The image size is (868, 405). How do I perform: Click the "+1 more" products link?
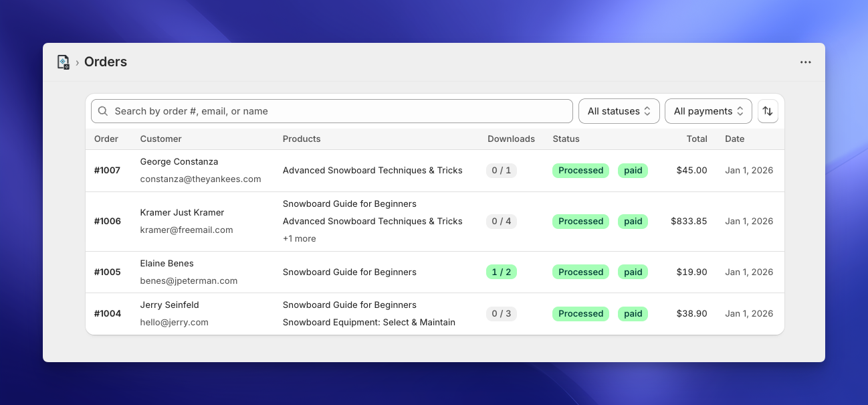coord(299,239)
